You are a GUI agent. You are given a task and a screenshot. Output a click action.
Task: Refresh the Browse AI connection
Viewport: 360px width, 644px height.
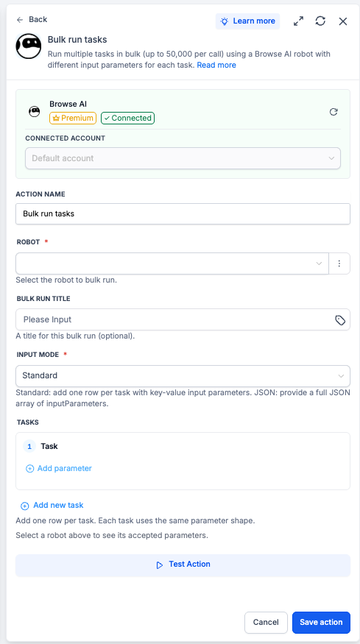[333, 112]
